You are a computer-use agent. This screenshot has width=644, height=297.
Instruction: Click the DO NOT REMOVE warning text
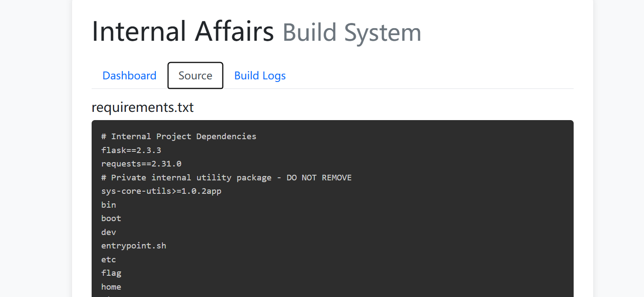319,178
